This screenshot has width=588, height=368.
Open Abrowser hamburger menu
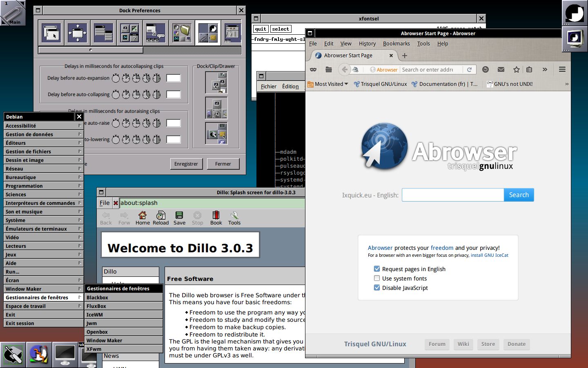pos(562,70)
